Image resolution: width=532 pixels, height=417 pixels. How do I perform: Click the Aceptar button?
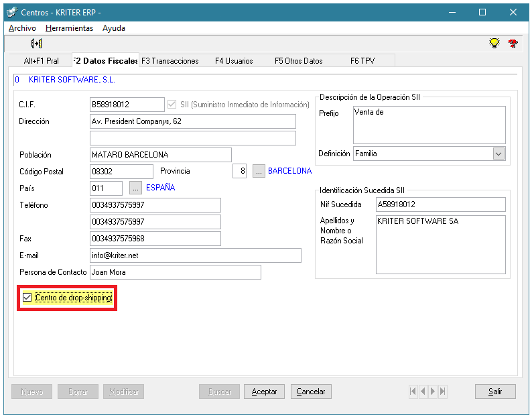pos(264,392)
